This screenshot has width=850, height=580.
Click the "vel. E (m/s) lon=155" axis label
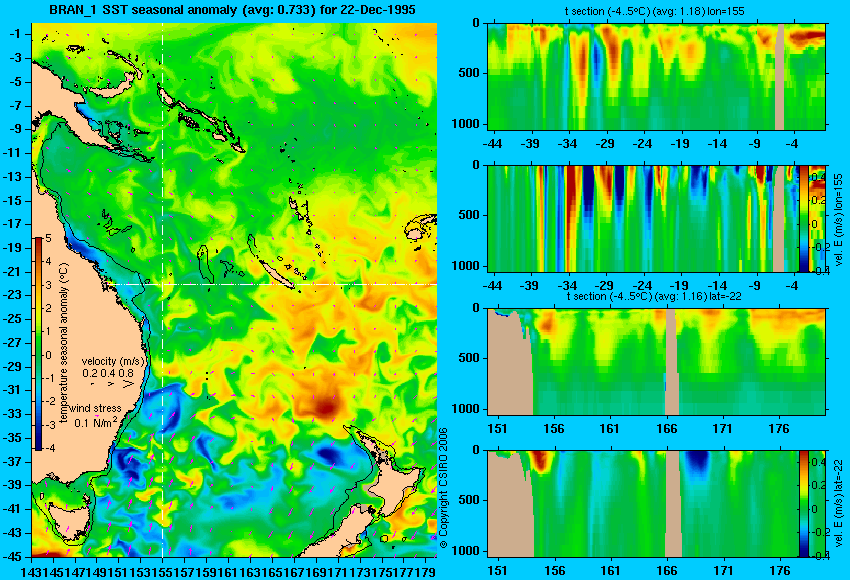tap(839, 220)
